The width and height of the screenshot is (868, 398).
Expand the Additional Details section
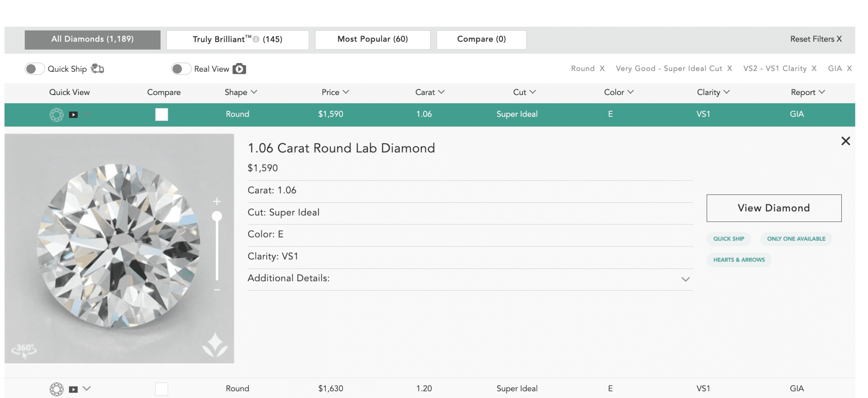tap(685, 279)
